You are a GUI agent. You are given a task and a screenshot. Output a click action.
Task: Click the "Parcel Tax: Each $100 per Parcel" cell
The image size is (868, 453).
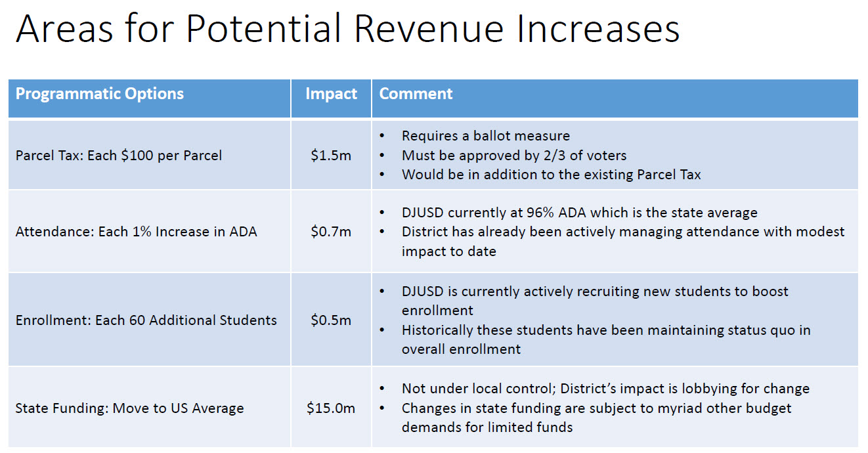(x=119, y=156)
